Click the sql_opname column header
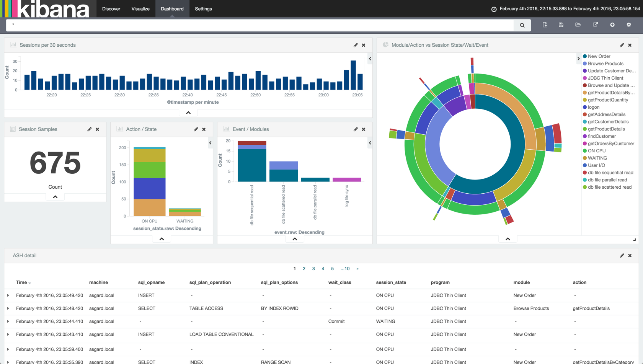Image resolution: width=643 pixels, height=364 pixels. 151,282
